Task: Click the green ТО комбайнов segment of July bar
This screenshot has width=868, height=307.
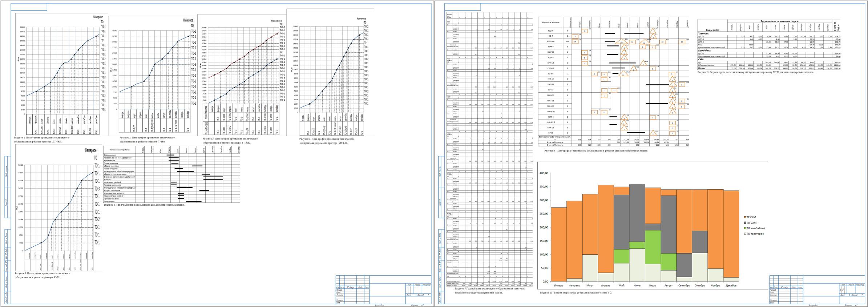Action: pos(653,247)
